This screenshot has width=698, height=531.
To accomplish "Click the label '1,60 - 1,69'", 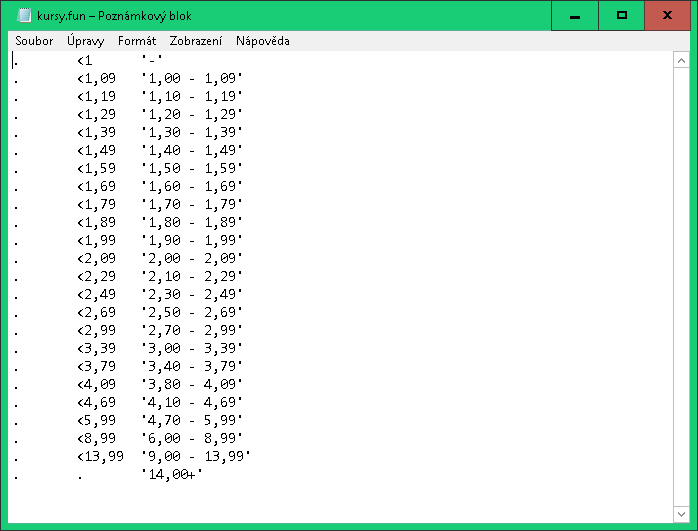I will (192, 186).
